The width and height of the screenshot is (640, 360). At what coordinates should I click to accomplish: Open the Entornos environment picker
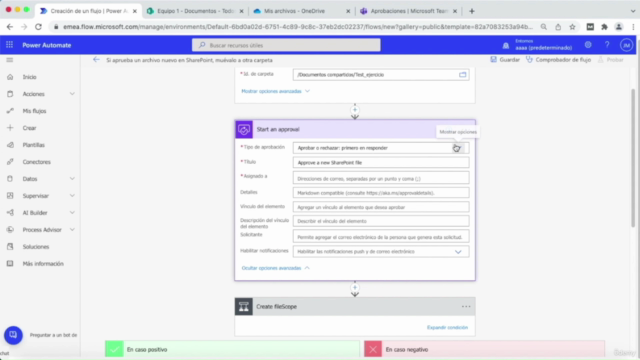pyautogui.click(x=543, y=45)
